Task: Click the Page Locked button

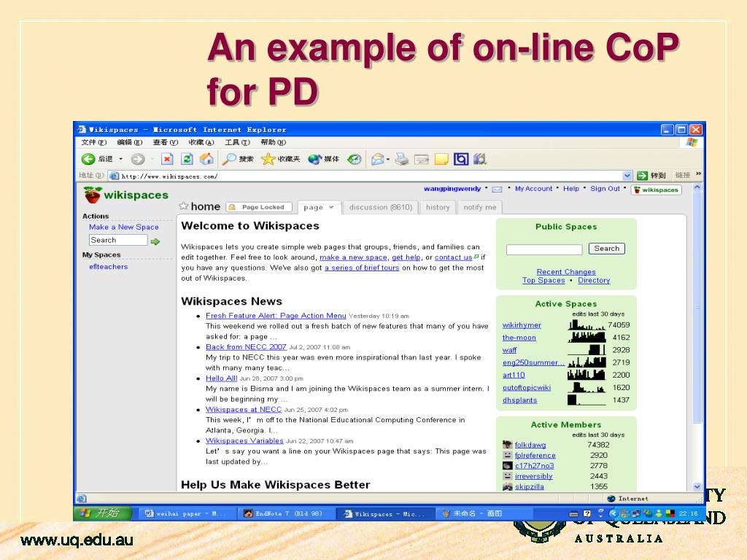Action: [x=259, y=207]
